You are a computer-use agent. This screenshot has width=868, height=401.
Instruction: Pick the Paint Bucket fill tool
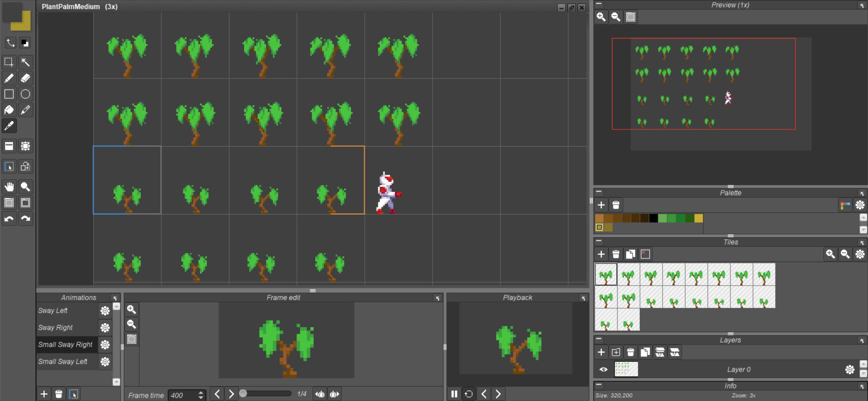9,110
